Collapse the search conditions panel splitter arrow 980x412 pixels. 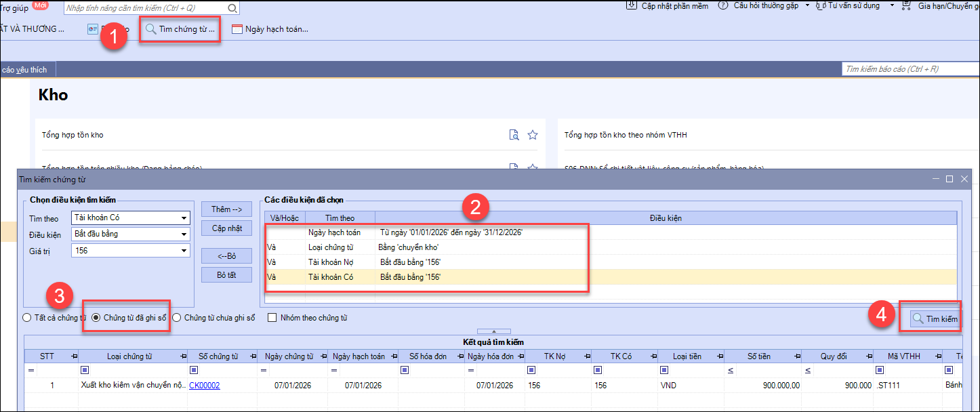493,331
